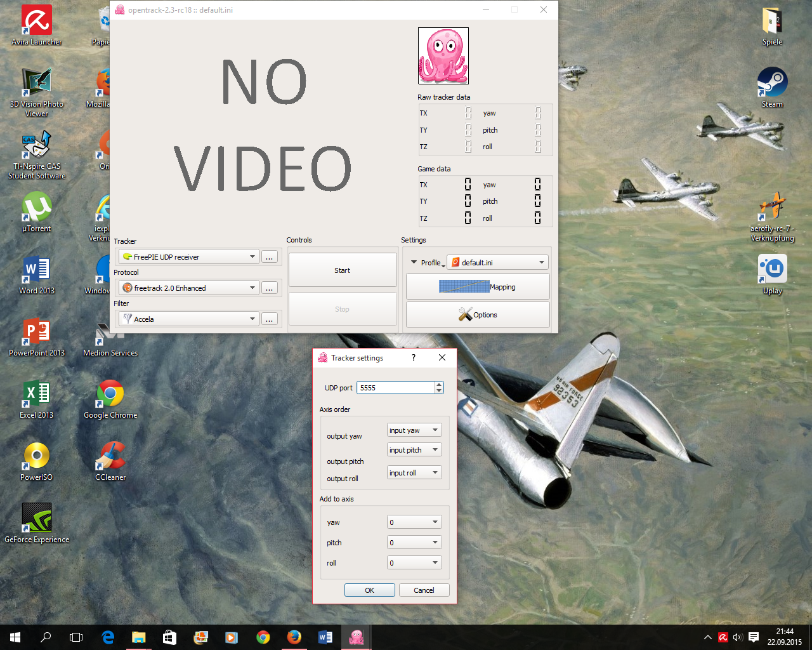Click the opentrack octopus logo image
This screenshot has height=650, width=812.
pos(443,56)
